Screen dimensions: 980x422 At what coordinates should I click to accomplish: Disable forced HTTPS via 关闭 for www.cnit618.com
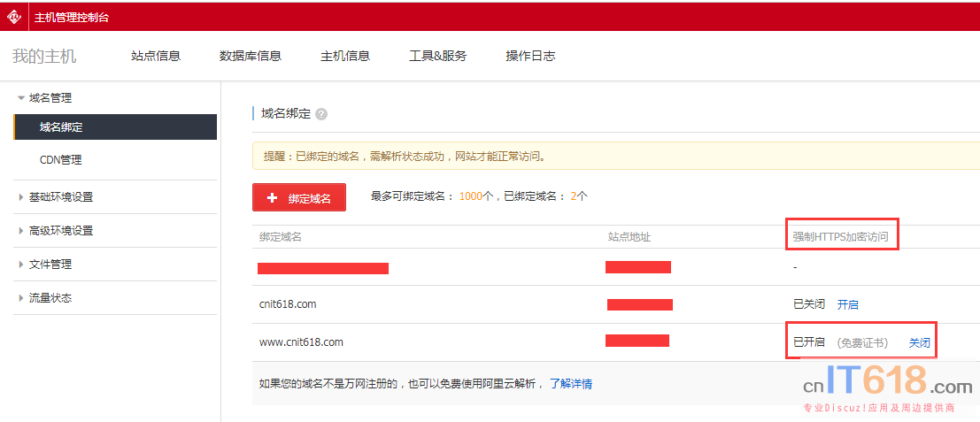point(919,342)
